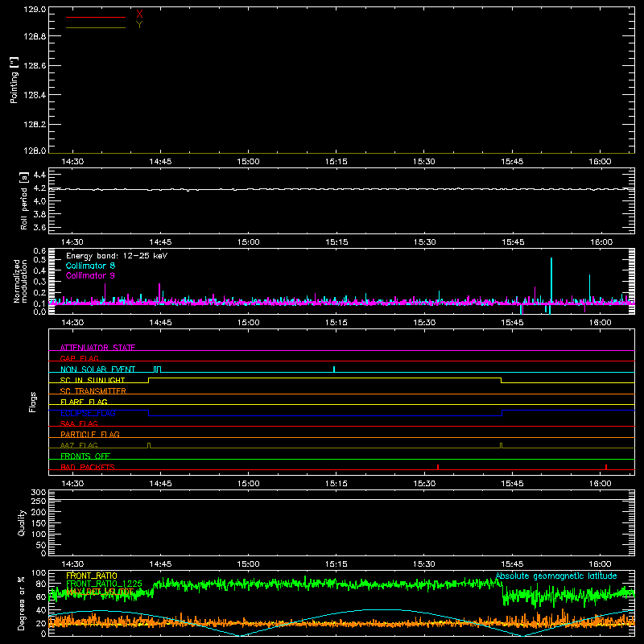Click 16:00 label under Quality panel
Viewport: 644px width, 644px height.
coord(600,564)
